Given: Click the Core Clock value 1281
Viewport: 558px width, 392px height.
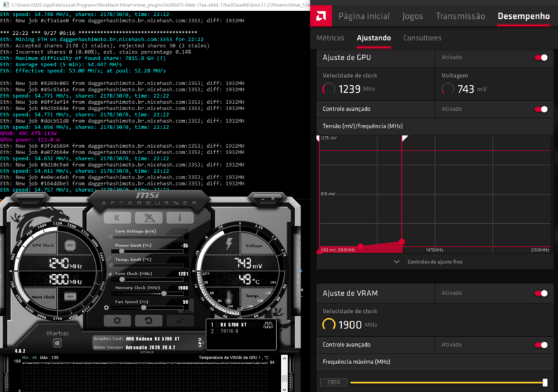Looking at the screenshot, I should (183, 274).
